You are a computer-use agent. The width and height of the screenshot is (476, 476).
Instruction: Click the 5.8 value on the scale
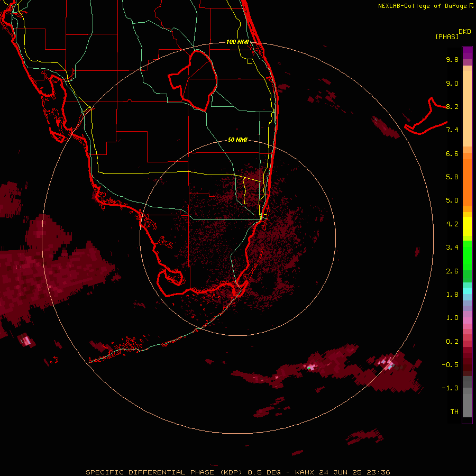pos(452,177)
